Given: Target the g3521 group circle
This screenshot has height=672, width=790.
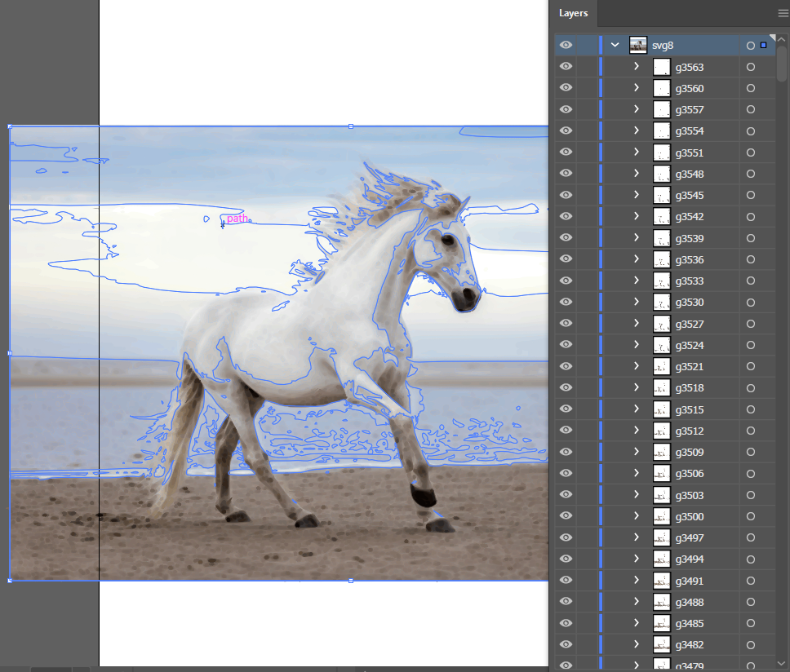Looking at the screenshot, I should [751, 366].
